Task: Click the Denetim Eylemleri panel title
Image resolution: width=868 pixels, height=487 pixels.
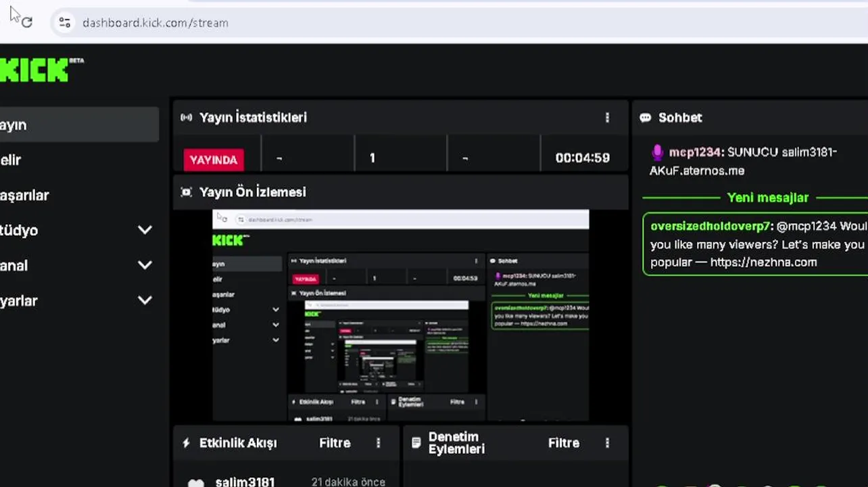Action: (456, 443)
